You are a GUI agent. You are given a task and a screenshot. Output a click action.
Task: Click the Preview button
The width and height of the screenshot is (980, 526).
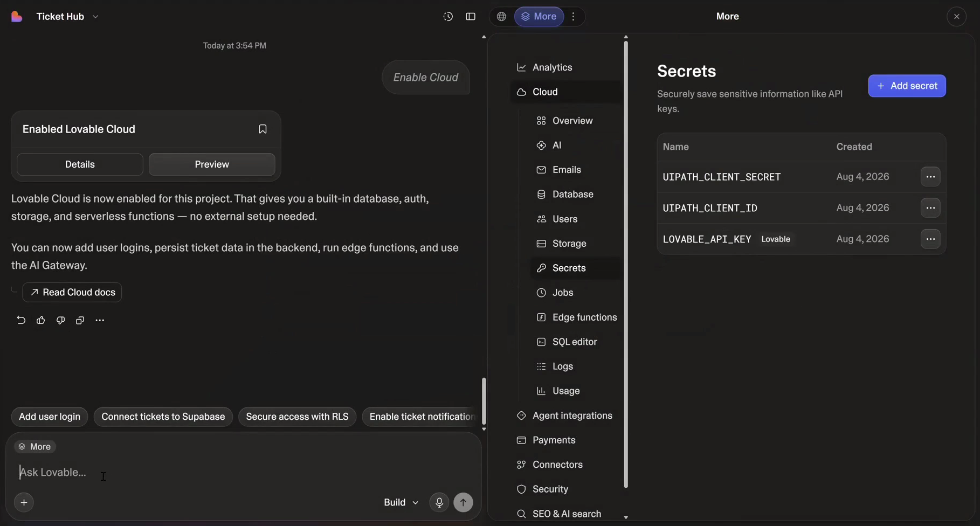click(x=212, y=164)
